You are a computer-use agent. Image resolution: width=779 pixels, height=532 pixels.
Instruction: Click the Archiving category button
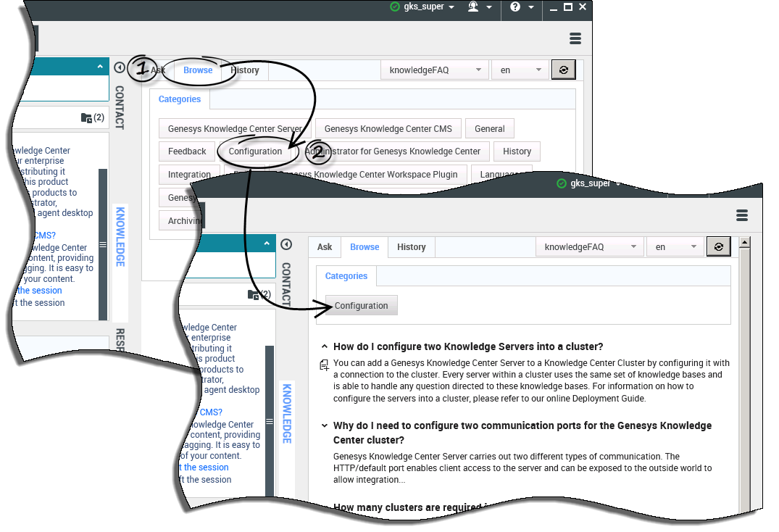pos(182,220)
